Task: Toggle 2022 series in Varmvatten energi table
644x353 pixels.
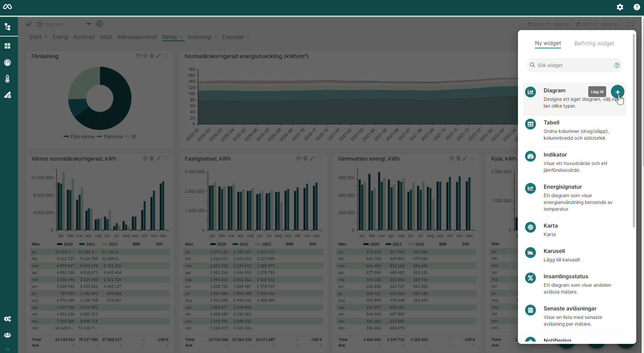Action: (x=416, y=244)
